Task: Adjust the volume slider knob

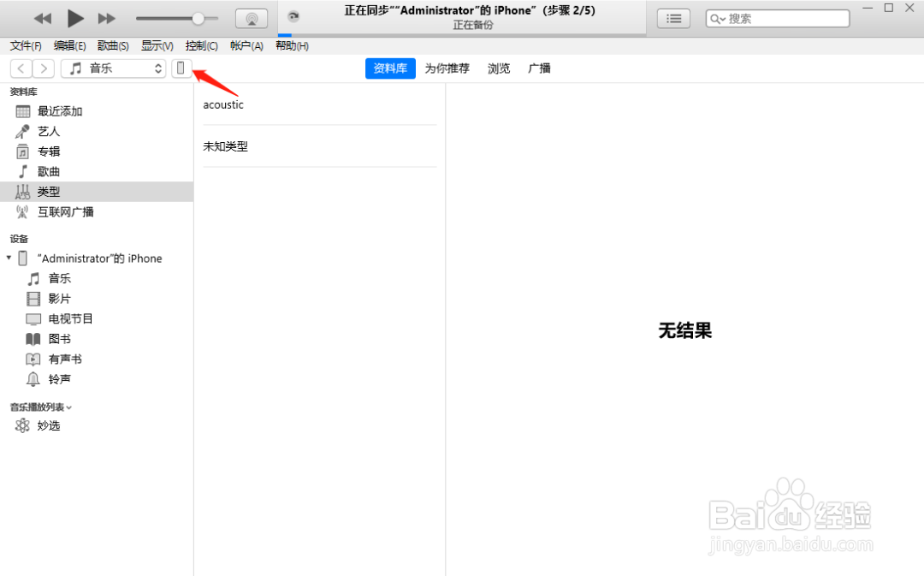Action: (x=198, y=19)
